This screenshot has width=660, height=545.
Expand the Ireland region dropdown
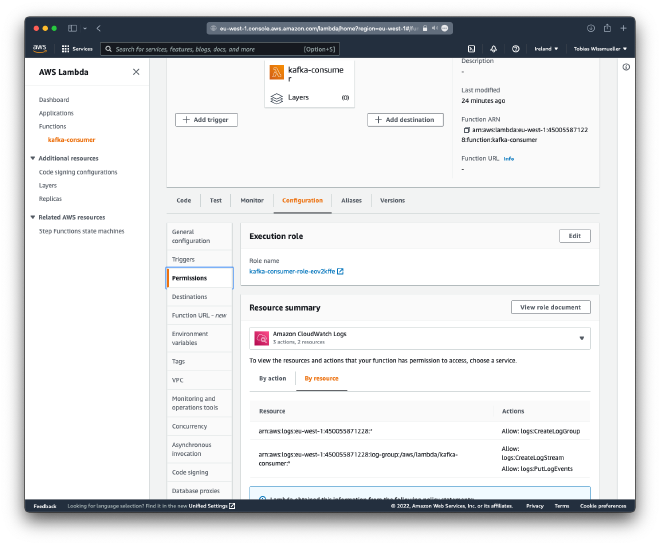(545, 48)
